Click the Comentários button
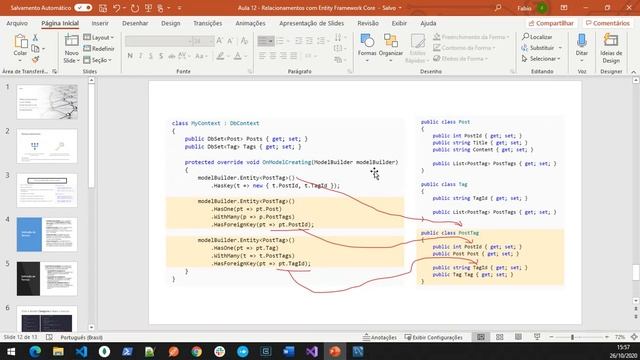The height and width of the screenshot is (360, 640). point(608,23)
